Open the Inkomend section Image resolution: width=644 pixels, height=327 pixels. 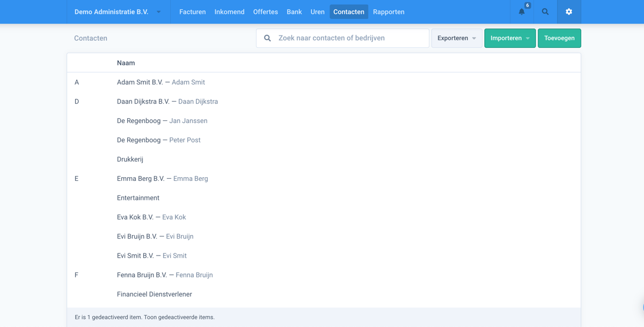point(229,11)
